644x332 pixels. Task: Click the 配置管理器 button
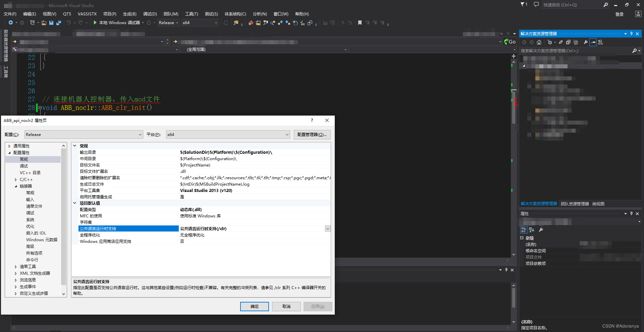tap(312, 134)
